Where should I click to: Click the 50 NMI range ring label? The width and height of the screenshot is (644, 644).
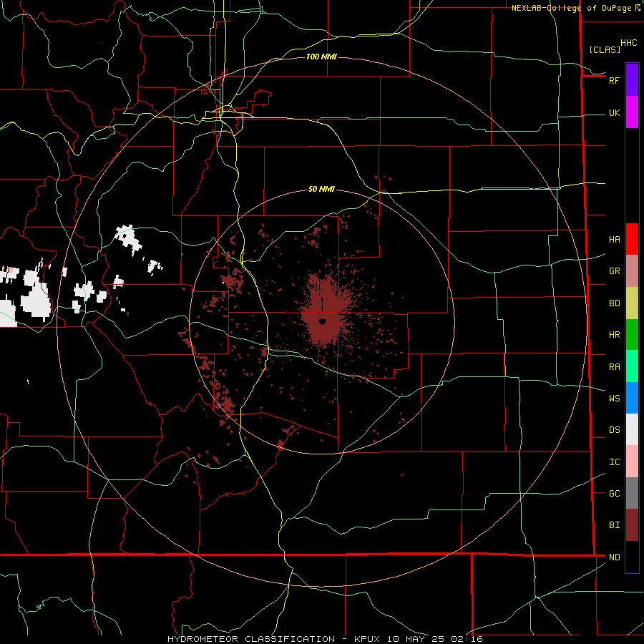[321, 189]
